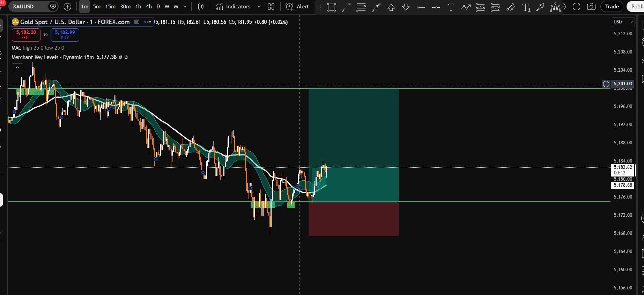Screen dimensions: 644x295
Task: Expand Indicators favorites dropdown arrow
Action: point(259,7)
